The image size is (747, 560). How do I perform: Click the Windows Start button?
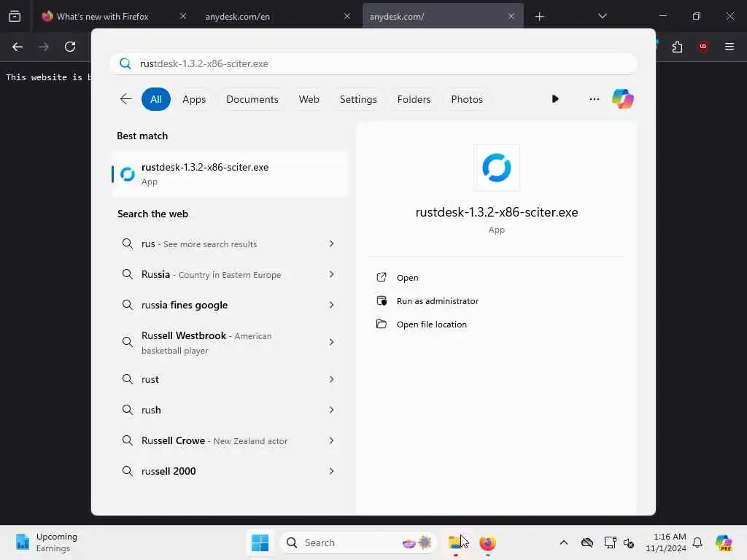[260, 542]
